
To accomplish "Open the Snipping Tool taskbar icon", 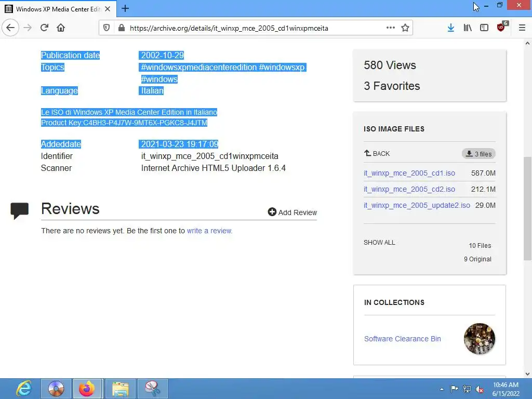I will (x=153, y=389).
